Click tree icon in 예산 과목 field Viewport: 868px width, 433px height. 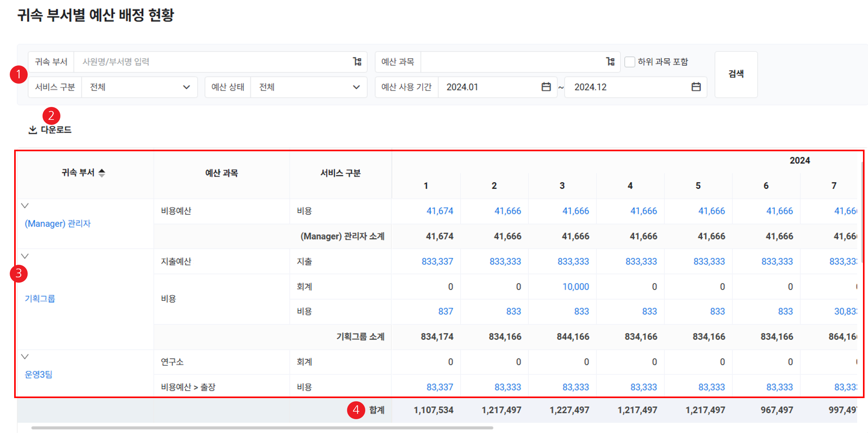pyautogui.click(x=610, y=62)
